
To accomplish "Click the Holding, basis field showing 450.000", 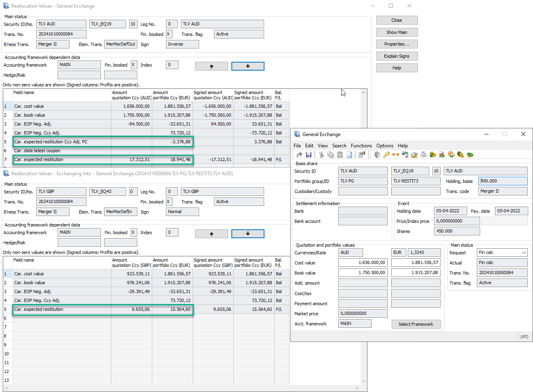I will click(x=503, y=181).
